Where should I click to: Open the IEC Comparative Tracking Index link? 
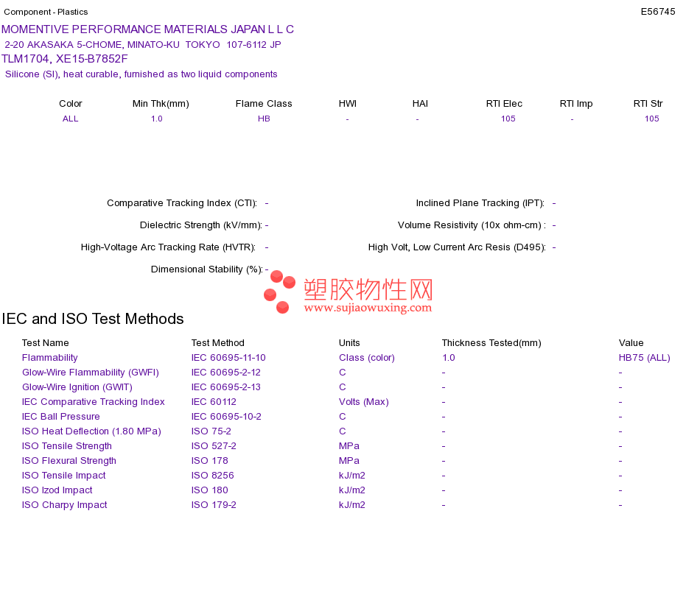[x=94, y=401]
